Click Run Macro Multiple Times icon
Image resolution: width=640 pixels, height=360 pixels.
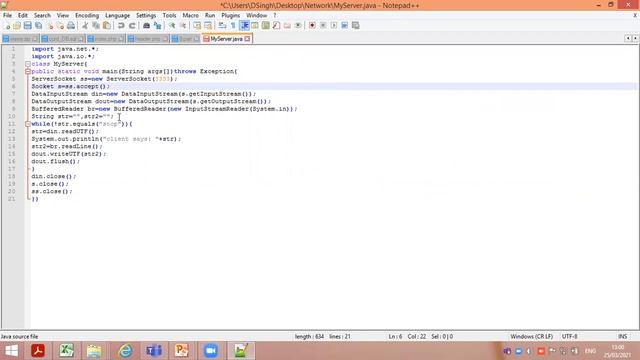click(x=344, y=25)
